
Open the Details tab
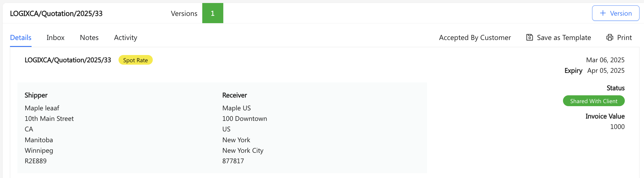[21, 38]
